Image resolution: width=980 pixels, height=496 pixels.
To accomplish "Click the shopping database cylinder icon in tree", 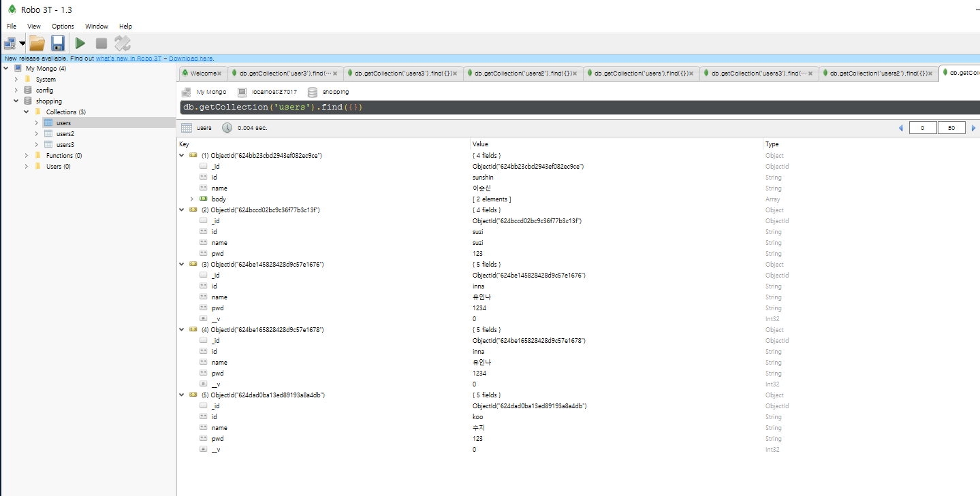I will point(28,101).
